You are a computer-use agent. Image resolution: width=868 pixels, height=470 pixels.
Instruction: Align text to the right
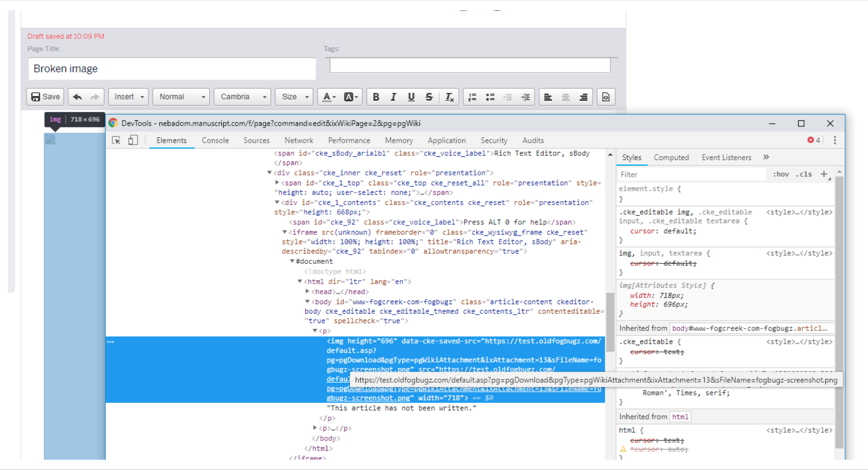pyautogui.click(x=583, y=97)
